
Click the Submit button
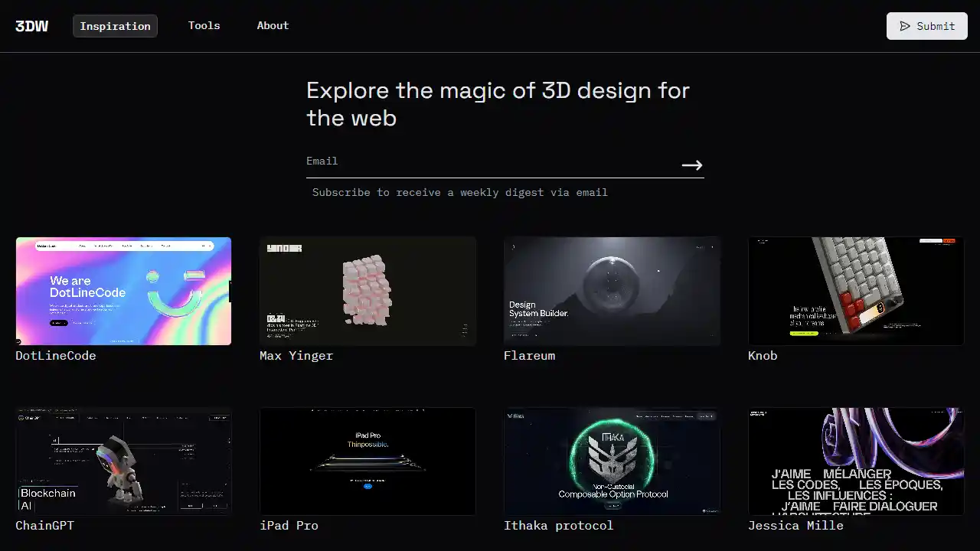[x=926, y=25]
